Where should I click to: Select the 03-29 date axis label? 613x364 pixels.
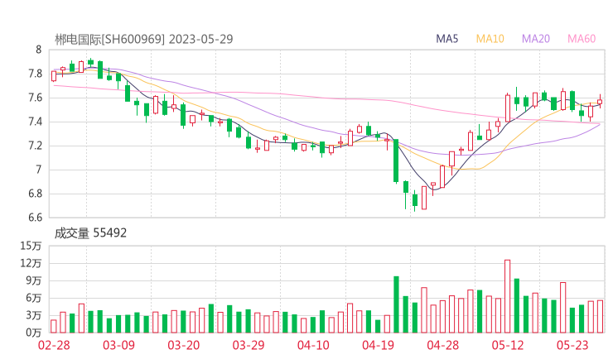249,345
